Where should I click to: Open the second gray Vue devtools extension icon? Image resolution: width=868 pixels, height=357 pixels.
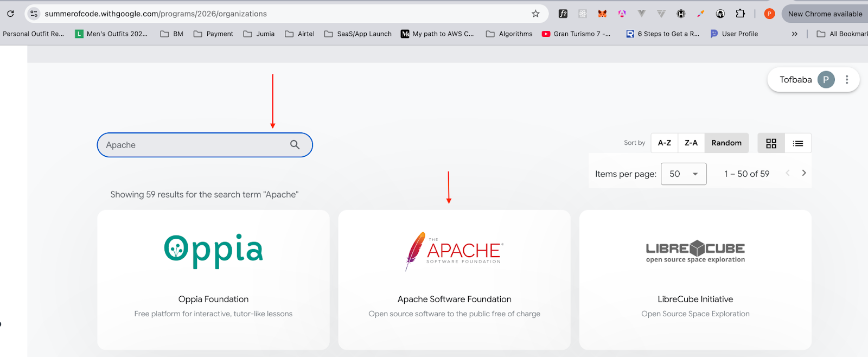[661, 14]
